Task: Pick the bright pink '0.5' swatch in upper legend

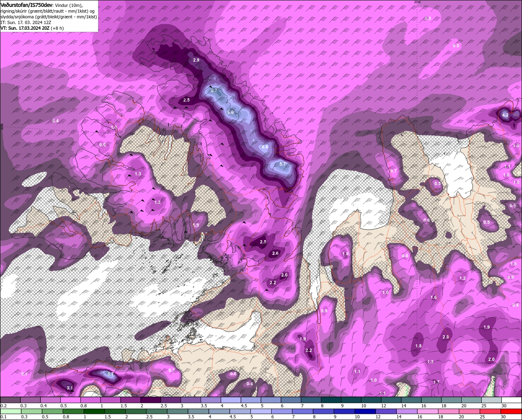Action: 71,400
